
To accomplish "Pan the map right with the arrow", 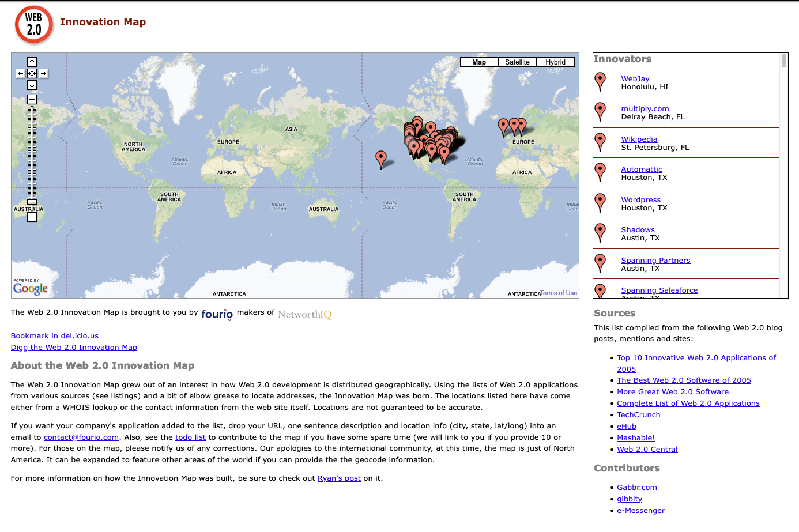I will coord(44,73).
